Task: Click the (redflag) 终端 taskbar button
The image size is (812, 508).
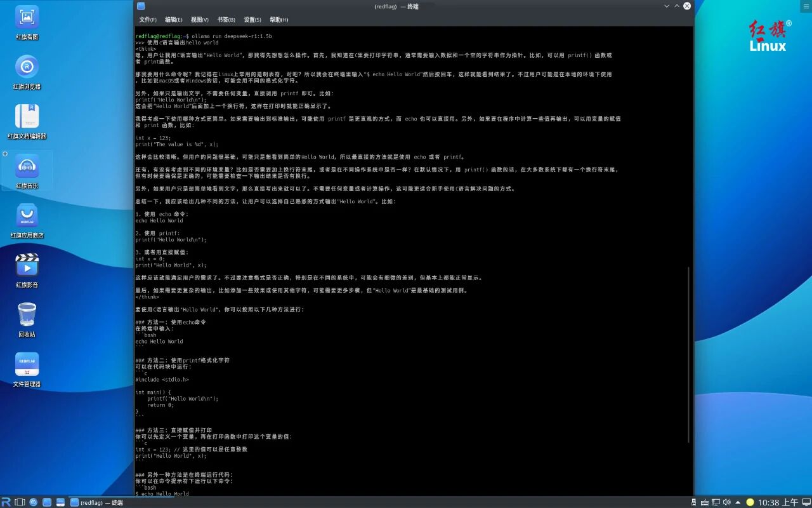Action: click(x=97, y=502)
